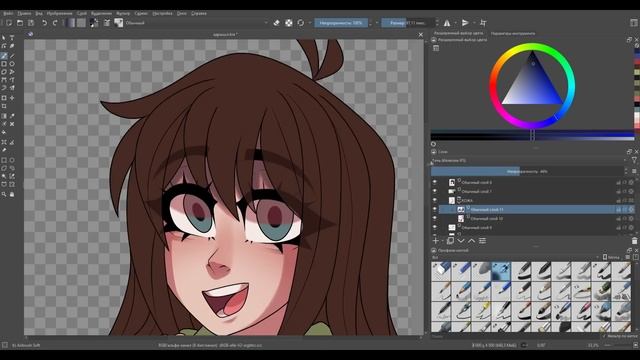Adjust the brush size slider in toolbar

[x=407, y=23]
